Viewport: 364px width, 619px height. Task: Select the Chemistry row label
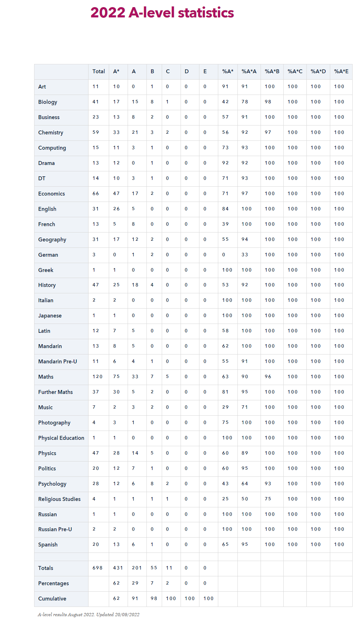click(x=51, y=133)
